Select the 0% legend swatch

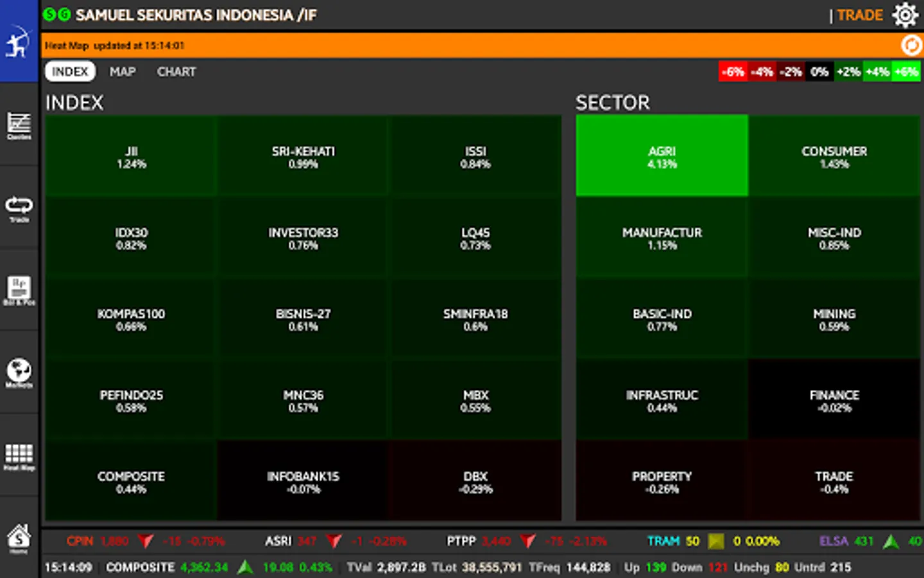tap(819, 71)
